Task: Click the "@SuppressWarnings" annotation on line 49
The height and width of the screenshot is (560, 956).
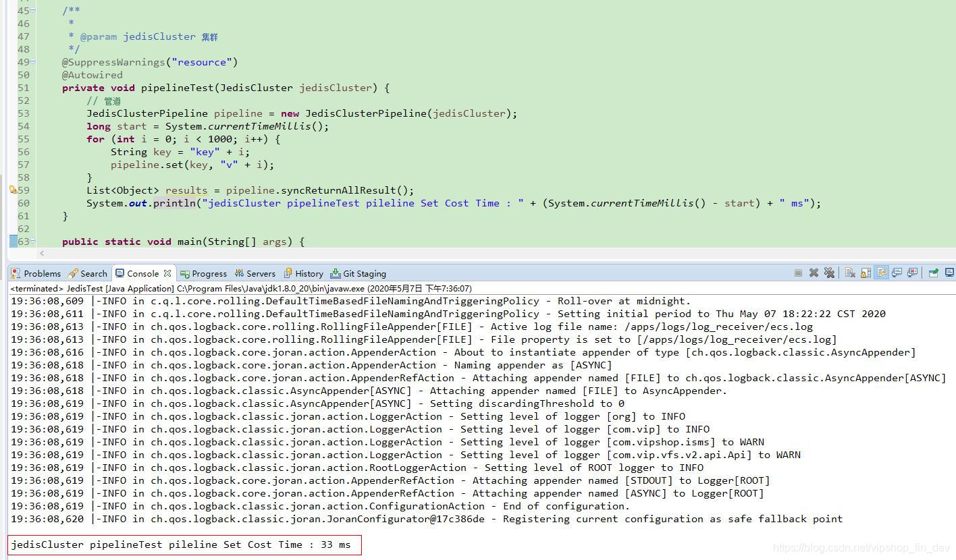Action: [113, 62]
